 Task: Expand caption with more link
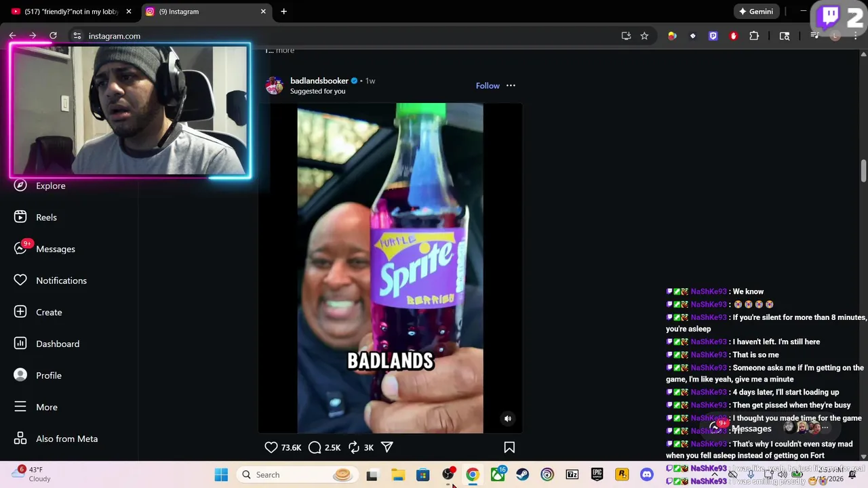[285, 50]
